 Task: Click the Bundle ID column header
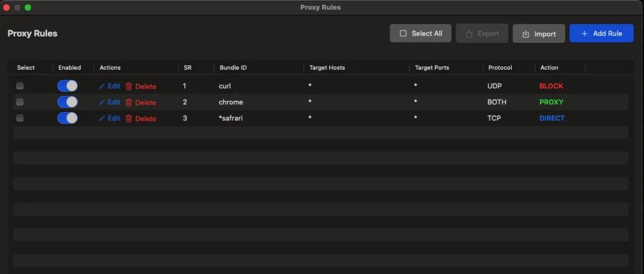click(233, 68)
